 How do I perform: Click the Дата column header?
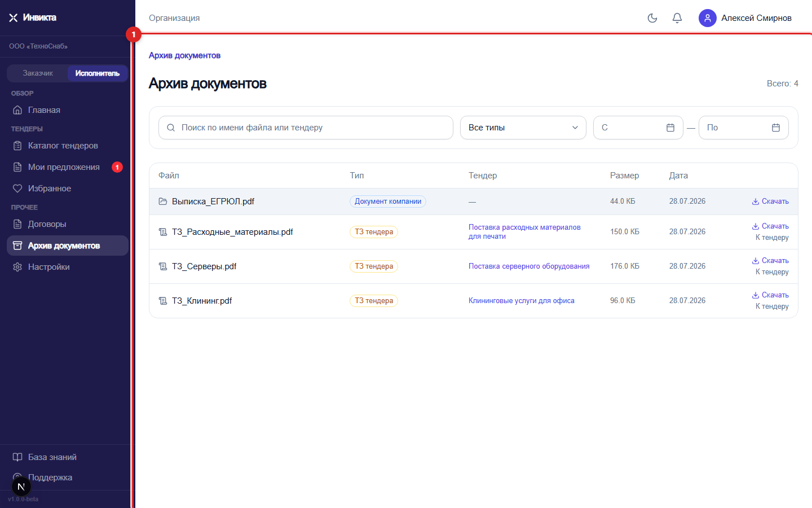(678, 176)
